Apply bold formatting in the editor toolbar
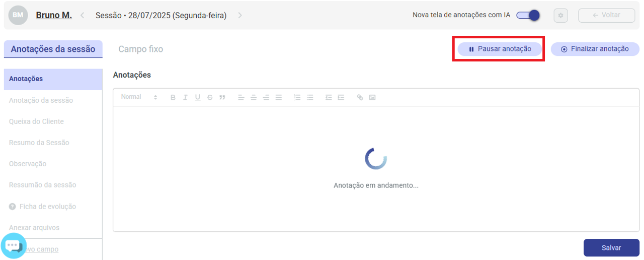Screen dimensions: 644x260 (x=173, y=97)
